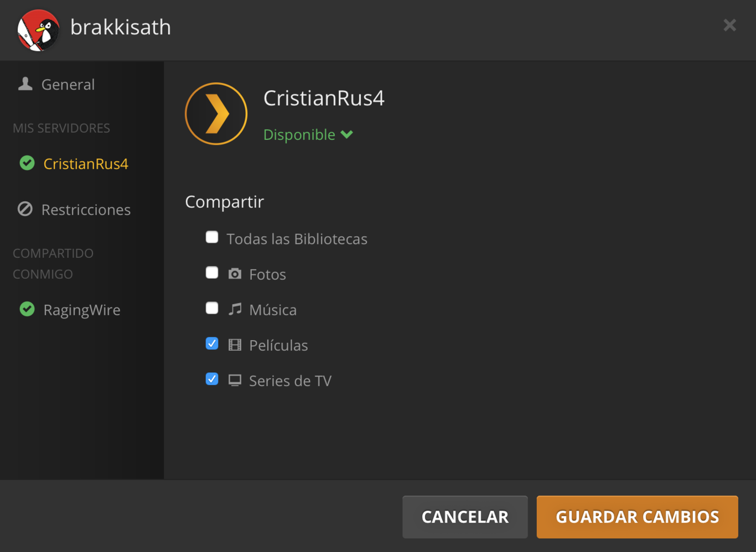
Task: Click the CANCELAR button
Action: (x=465, y=517)
